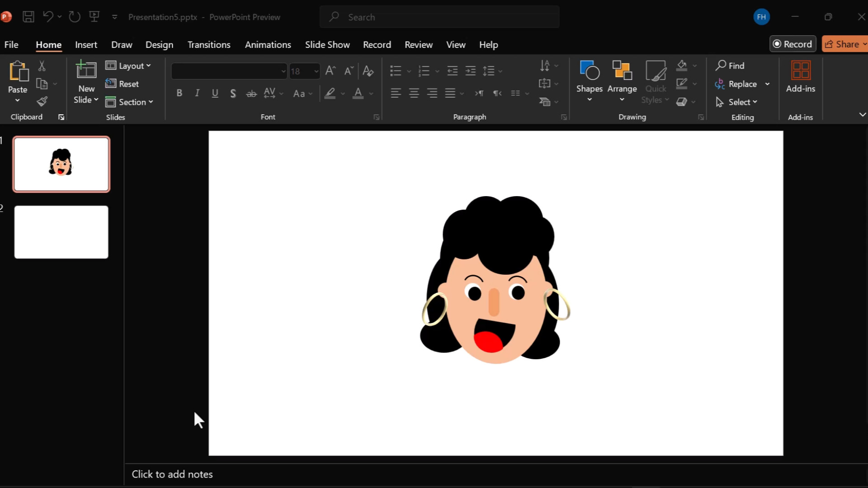Viewport: 868px width, 488px height.
Task: Toggle Underline text style
Action: point(215,93)
